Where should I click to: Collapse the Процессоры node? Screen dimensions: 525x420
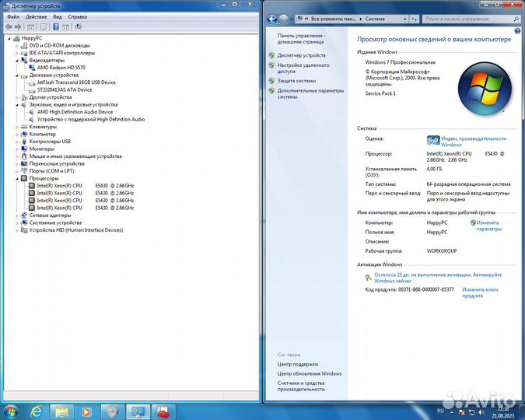(17, 179)
